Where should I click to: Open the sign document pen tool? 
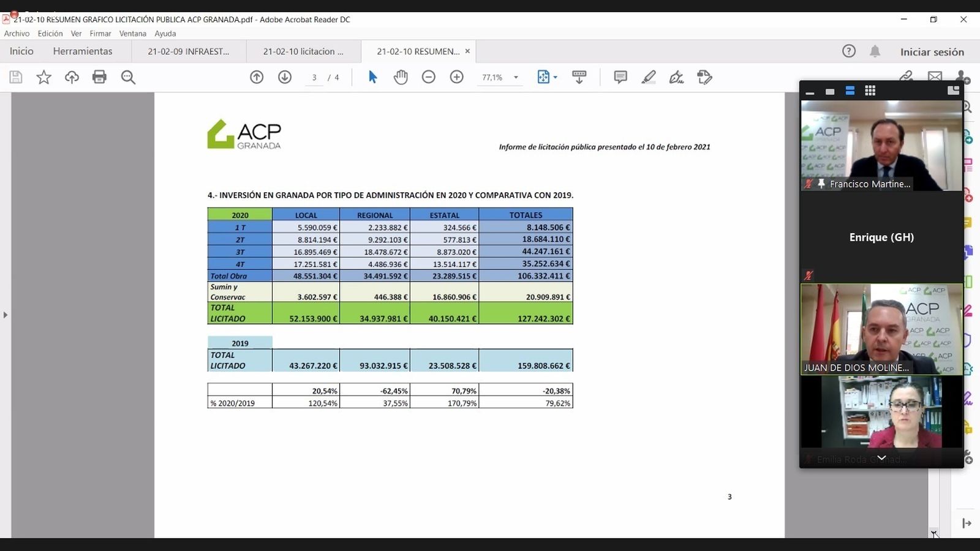[x=676, y=77]
